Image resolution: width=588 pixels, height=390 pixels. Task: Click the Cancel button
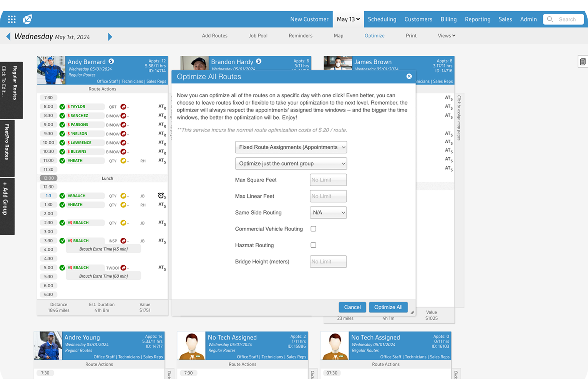tap(352, 307)
